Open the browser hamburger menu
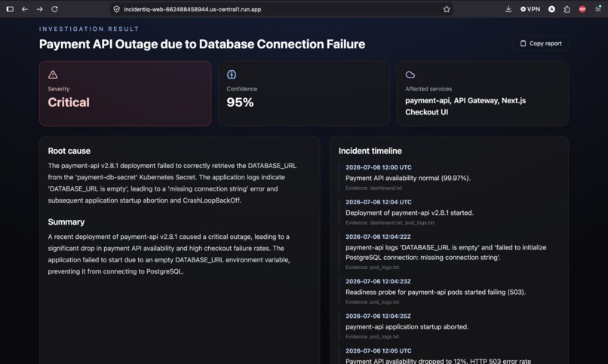Image resolution: width=608 pixels, height=364 pixels. pyautogui.click(x=598, y=8)
